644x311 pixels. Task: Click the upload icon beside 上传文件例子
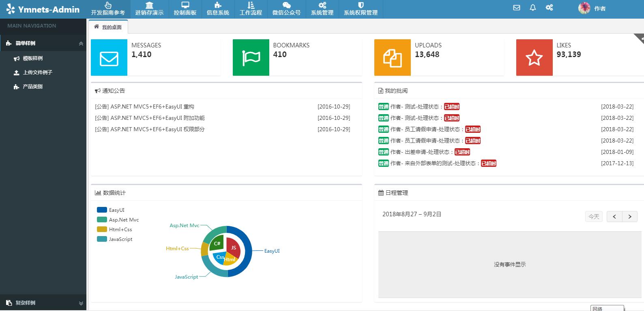click(x=17, y=73)
